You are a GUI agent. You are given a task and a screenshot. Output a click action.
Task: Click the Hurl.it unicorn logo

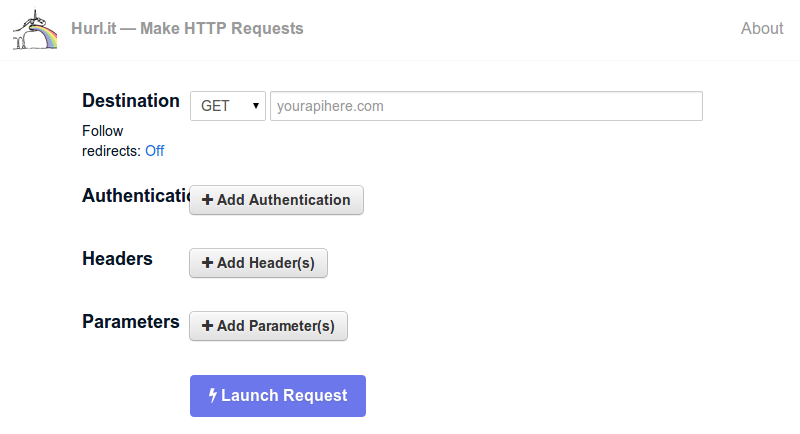(x=35, y=29)
